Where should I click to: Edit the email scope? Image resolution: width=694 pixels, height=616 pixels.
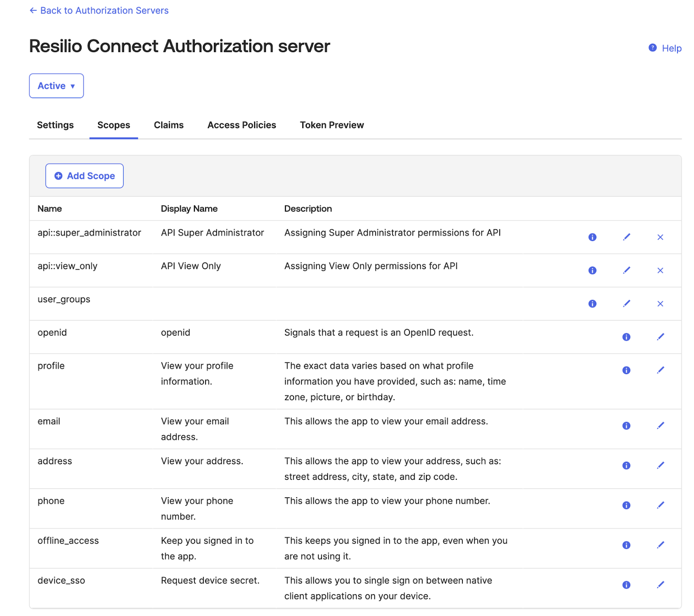coord(660,426)
